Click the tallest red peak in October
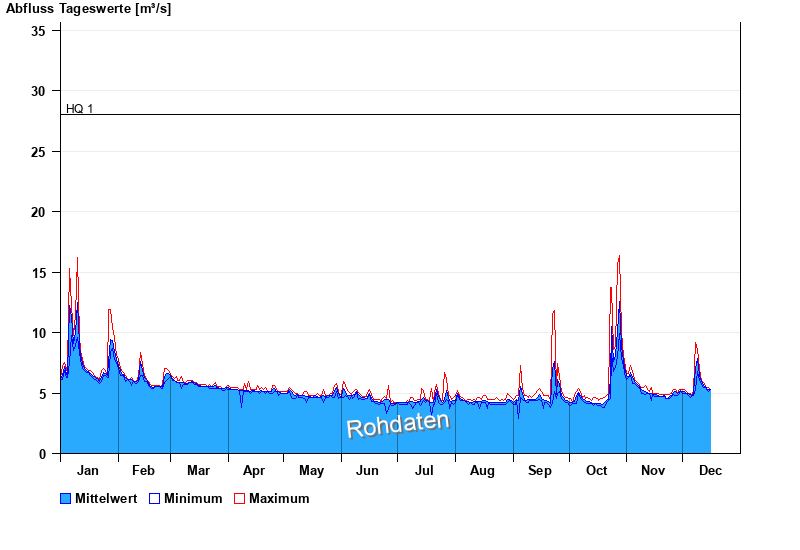Image resolution: width=800 pixels, height=550 pixels. [x=619, y=257]
